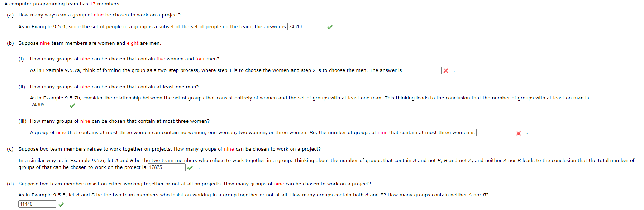The height and width of the screenshot is (210, 644).
Task: Click the '(i)' subpart label
Action: (21, 59)
